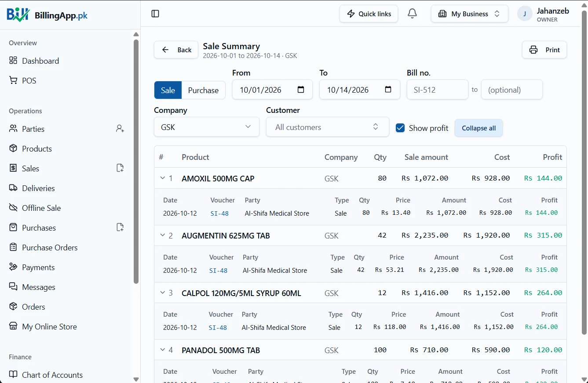Click the add party icon beside Parties
The image size is (588, 383).
(120, 129)
